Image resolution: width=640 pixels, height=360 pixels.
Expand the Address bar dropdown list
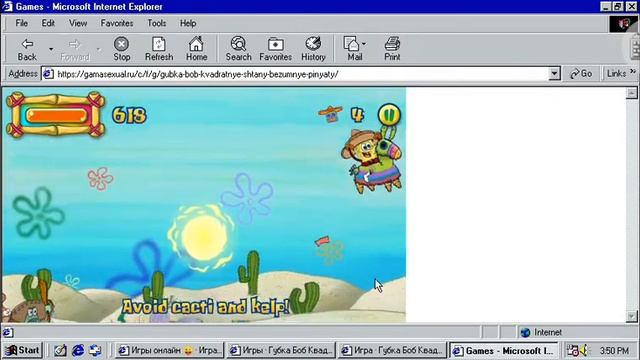pyautogui.click(x=554, y=74)
